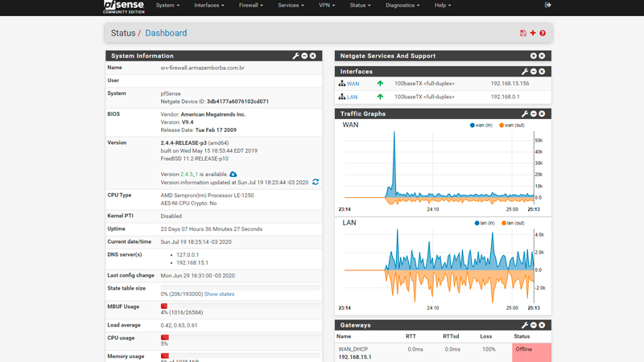Toggle lan (out) legend series
The image size is (644, 362).
[x=513, y=223]
